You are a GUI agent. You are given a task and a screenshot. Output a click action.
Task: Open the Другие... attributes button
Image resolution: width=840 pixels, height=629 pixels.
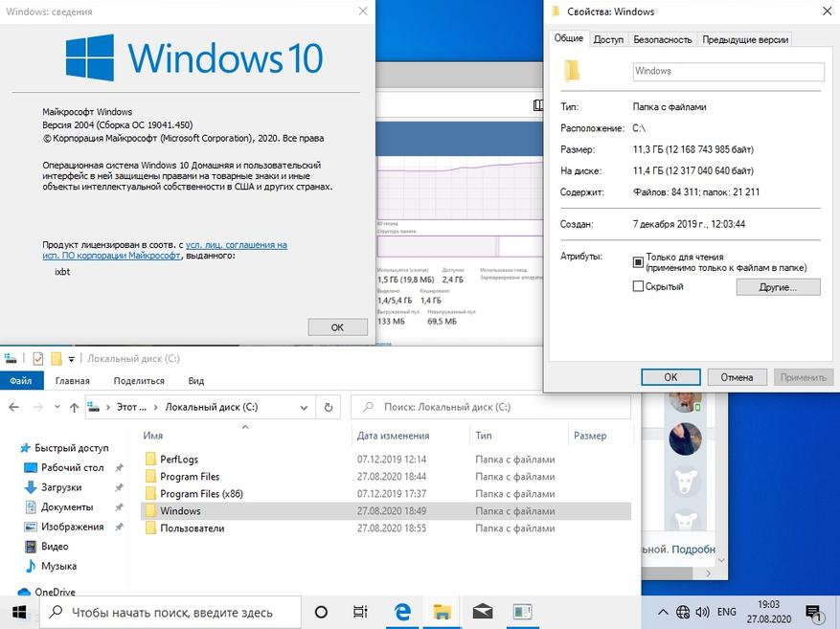[x=778, y=287]
